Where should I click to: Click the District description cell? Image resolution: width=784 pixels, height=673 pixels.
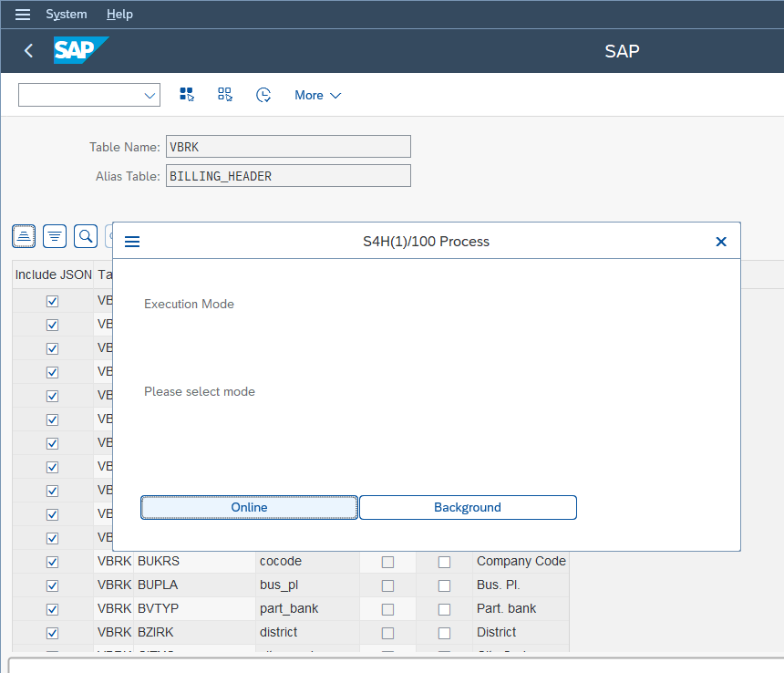(x=521, y=633)
